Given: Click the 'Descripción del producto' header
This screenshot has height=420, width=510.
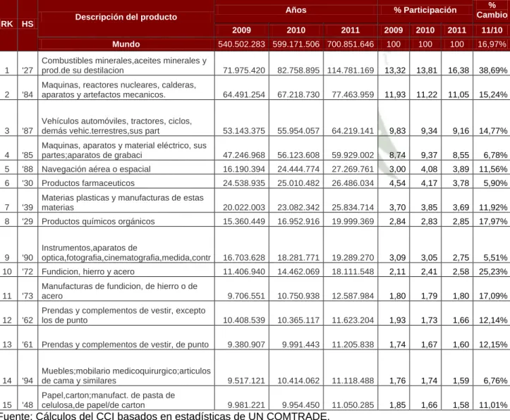Looking at the screenshot, I should click(x=126, y=17).
